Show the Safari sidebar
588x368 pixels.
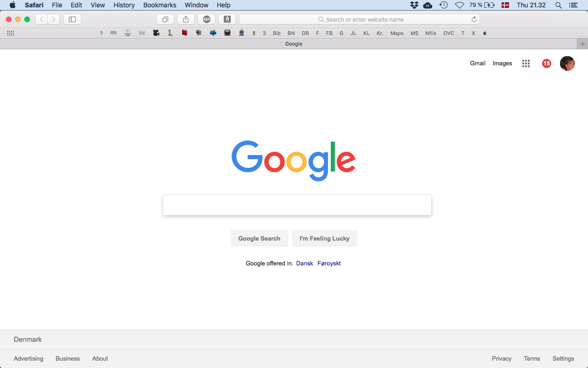72,19
